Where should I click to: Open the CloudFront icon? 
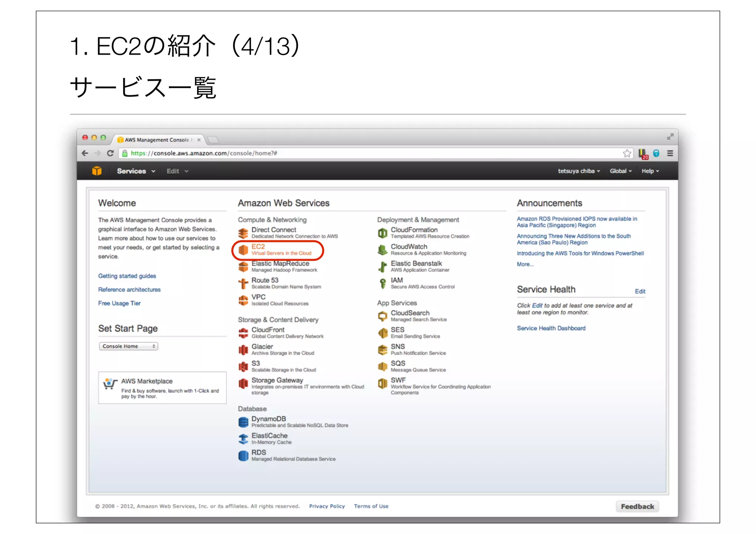tap(243, 333)
